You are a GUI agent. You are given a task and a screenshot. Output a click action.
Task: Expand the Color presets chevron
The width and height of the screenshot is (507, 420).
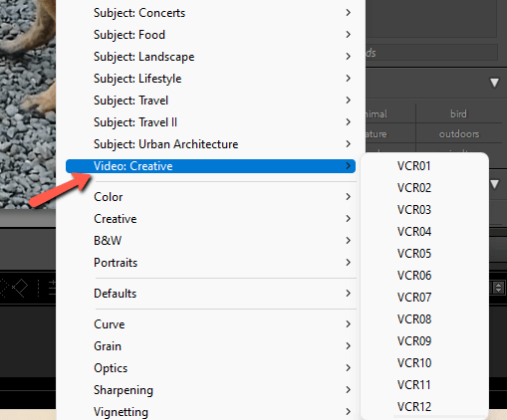(x=348, y=197)
